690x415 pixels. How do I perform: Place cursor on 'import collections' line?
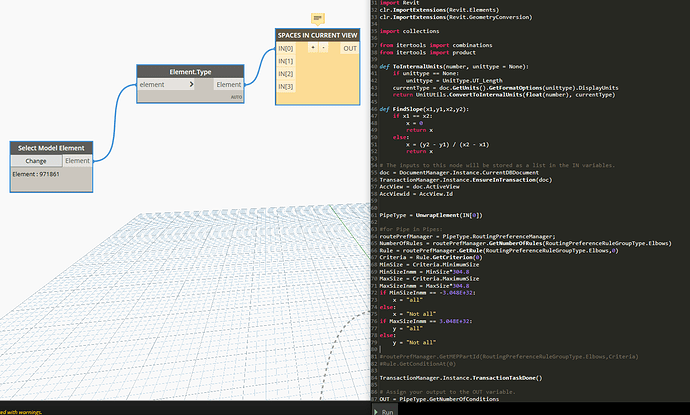pos(409,31)
